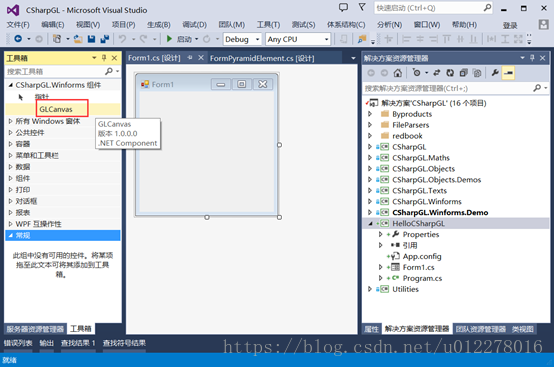
Task: Close the Toolbox panel
Action: pyautogui.click(x=114, y=58)
